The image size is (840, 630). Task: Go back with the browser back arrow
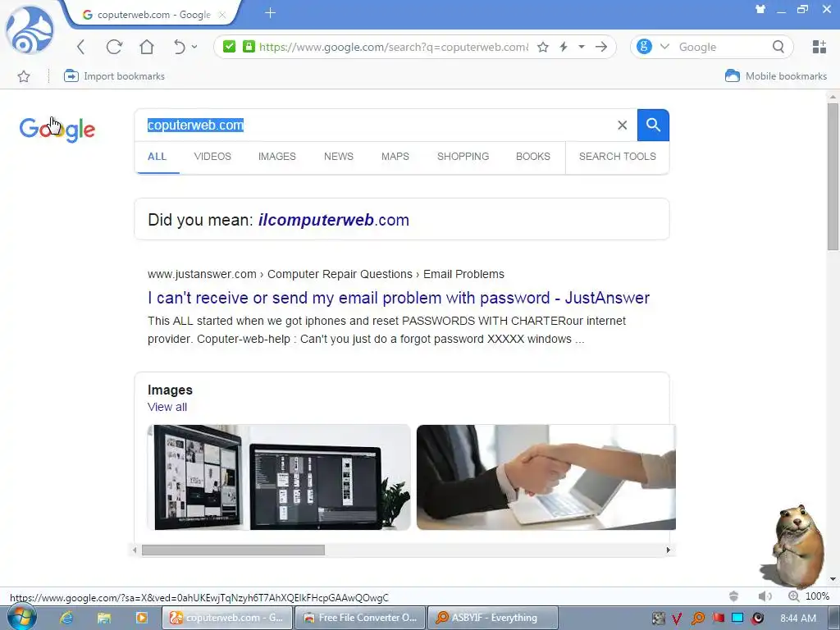pyautogui.click(x=81, y=47)
